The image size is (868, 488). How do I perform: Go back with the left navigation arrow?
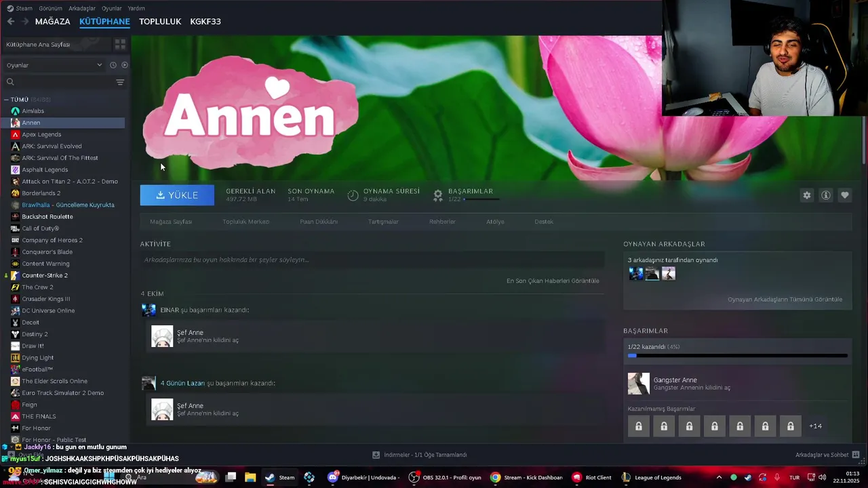tap(11, 22)
